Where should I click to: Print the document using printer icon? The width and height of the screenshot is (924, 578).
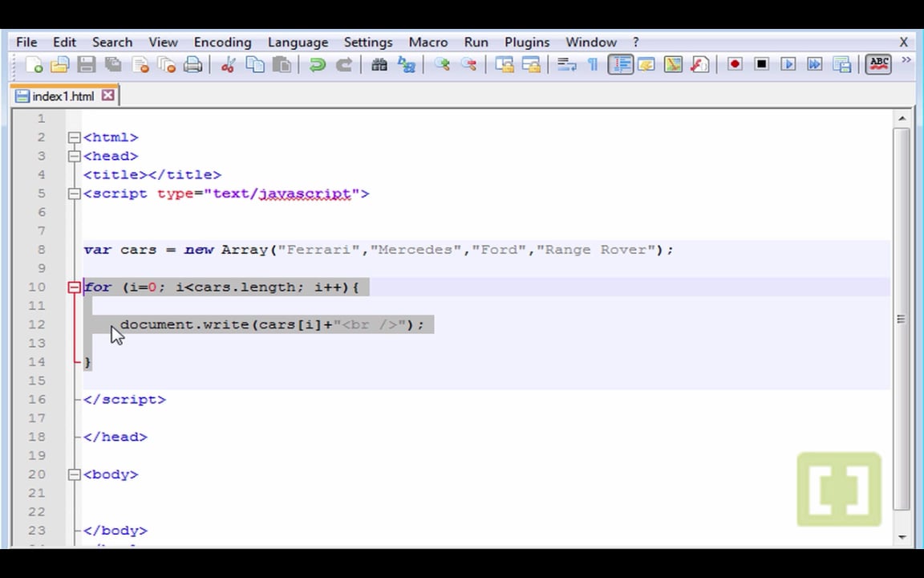pos(193,64)
